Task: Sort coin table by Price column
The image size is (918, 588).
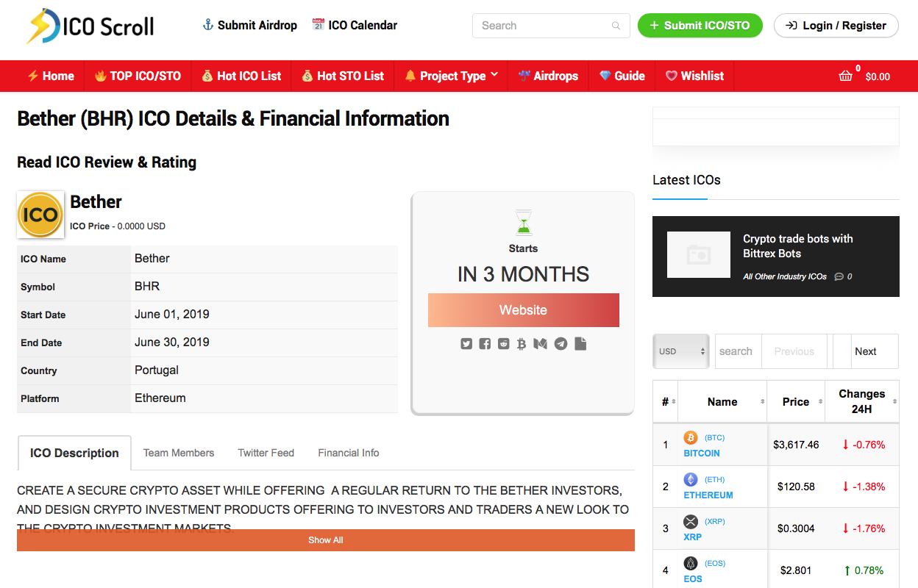Action: click(796, 401)
